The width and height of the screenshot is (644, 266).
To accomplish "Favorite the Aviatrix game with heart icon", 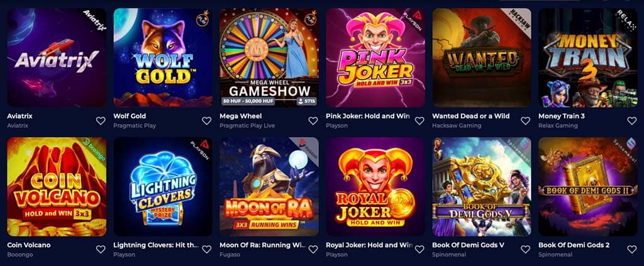I will tap(101, 121).
